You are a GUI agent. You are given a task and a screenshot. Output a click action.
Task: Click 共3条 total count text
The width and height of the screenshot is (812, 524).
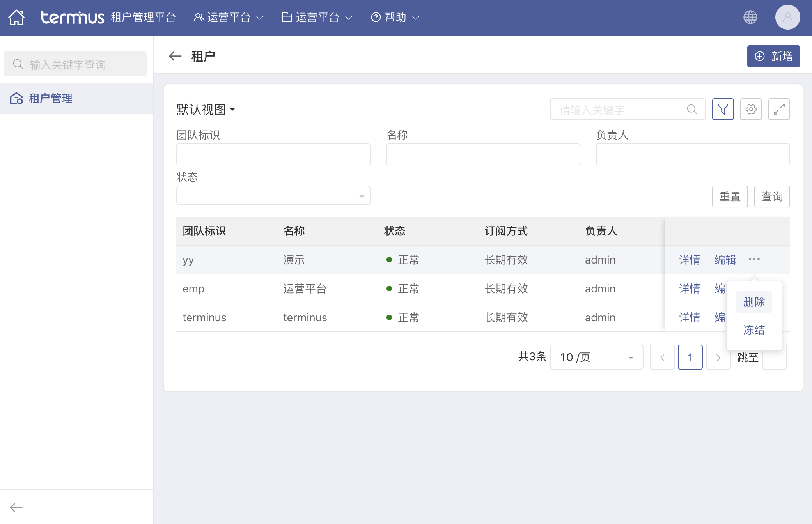coord(532,356)
